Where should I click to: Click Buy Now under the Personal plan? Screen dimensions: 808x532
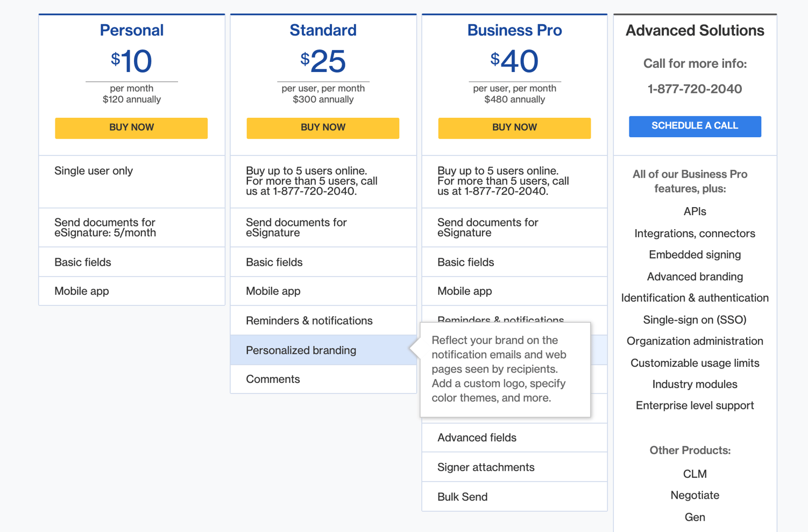(131, 128)
